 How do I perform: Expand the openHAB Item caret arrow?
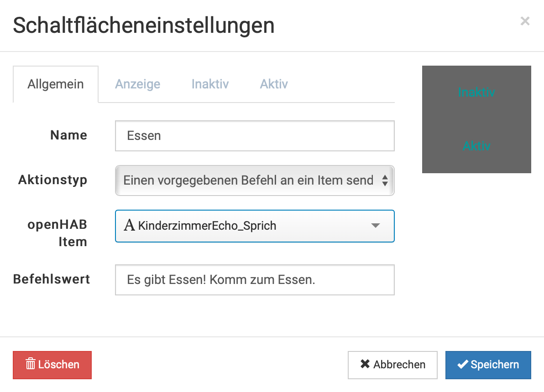tap(376, 226)
